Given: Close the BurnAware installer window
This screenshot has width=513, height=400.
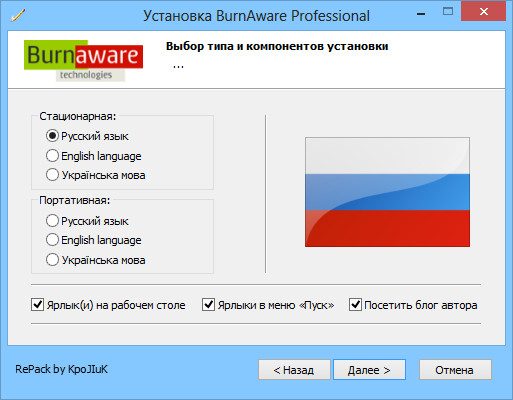Looking at the screenshot, I should coord(483,12).
